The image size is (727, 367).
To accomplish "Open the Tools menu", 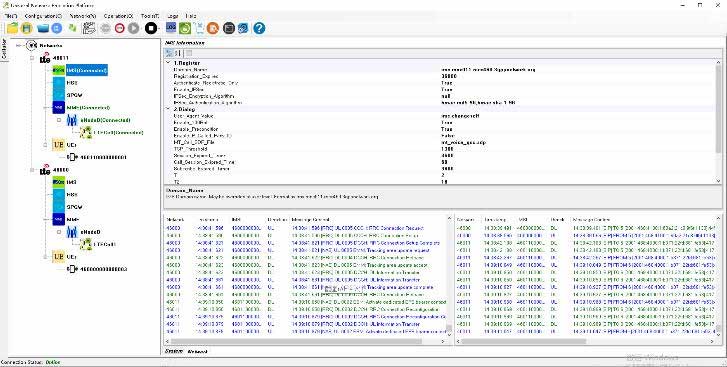I will point(150,16).
